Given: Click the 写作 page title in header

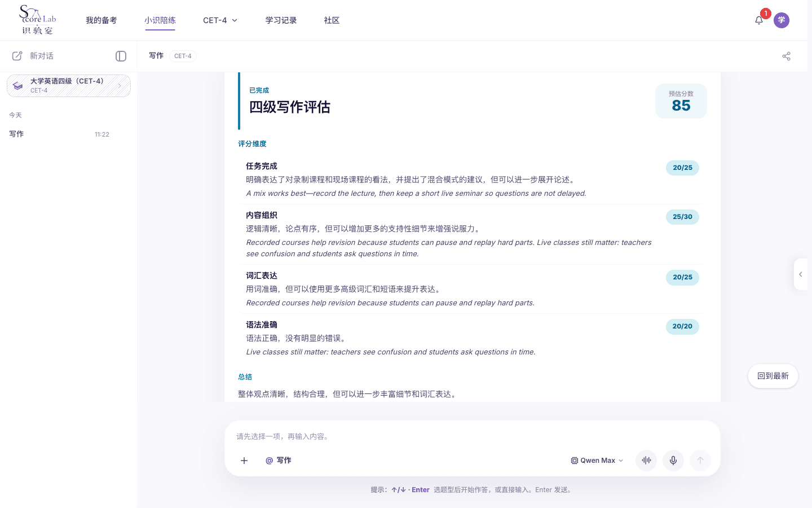Looking at the screenshot, I should (x=156, y=56).
